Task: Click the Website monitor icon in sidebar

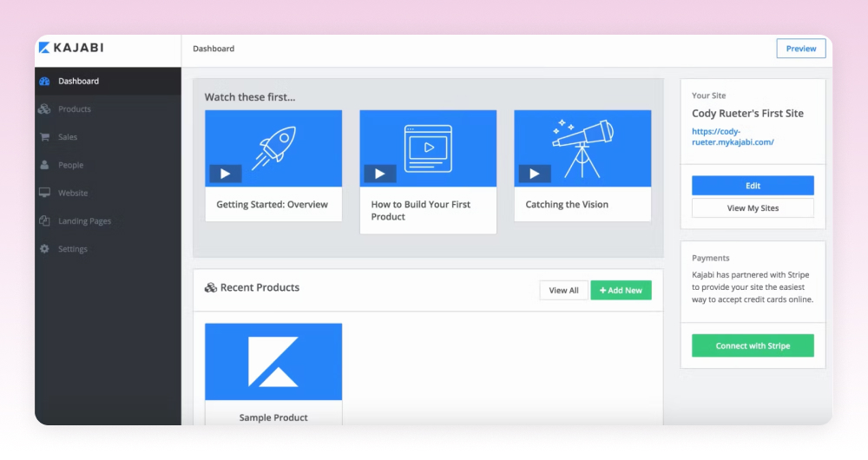Action: [x=45, y=193]
